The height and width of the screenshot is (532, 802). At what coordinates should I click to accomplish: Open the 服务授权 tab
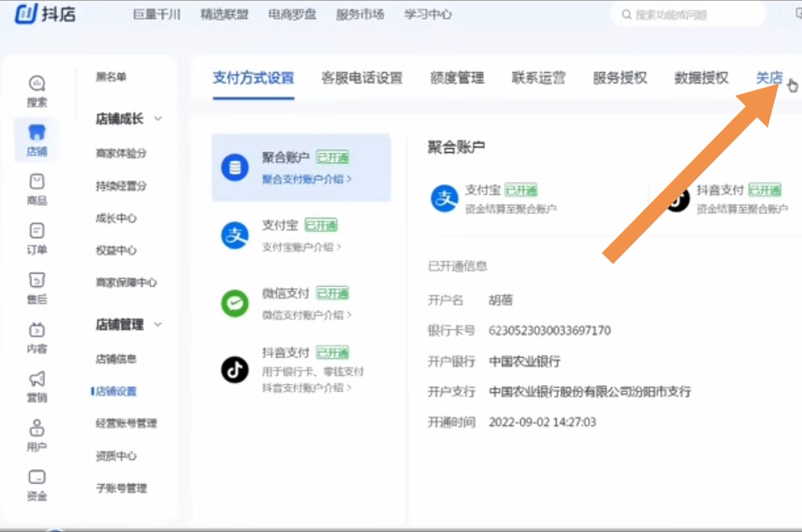click(x=620, y=78)
